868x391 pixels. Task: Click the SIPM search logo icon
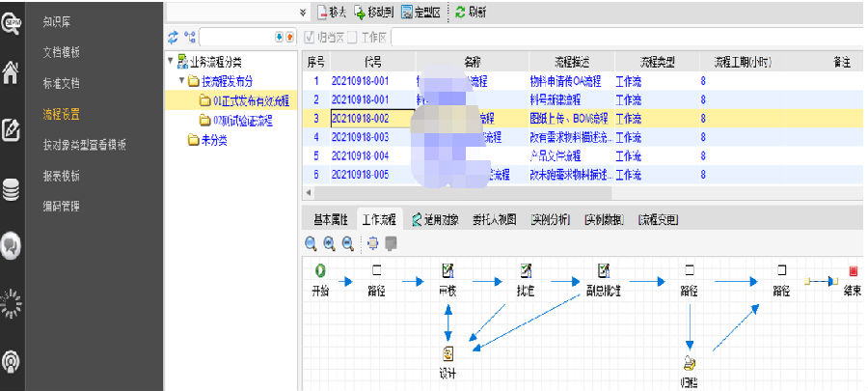(x=12, y=24)
